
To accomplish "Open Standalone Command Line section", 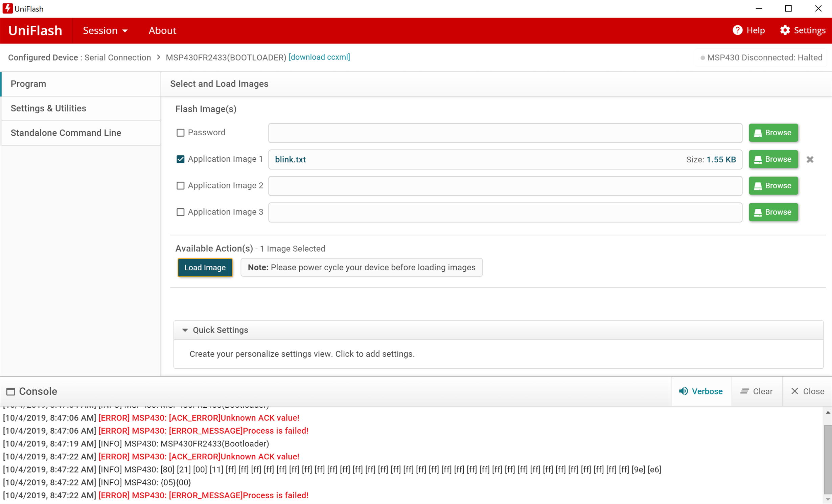I will coord(80,133).
